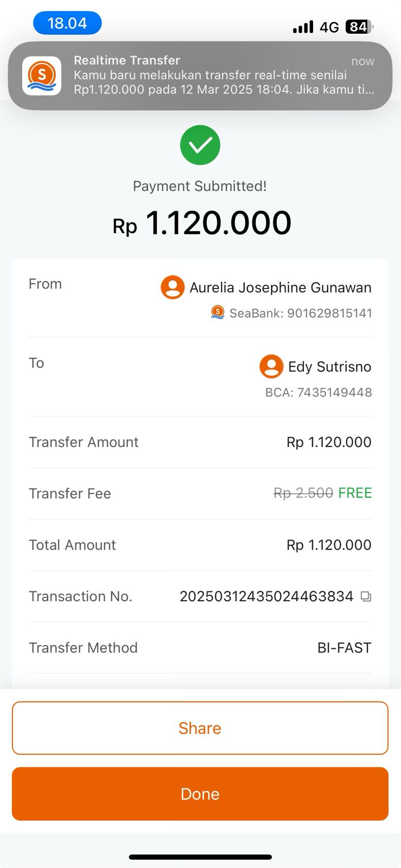
Task: Tap the sender's orange profile avatar
Action: point(173,288)
